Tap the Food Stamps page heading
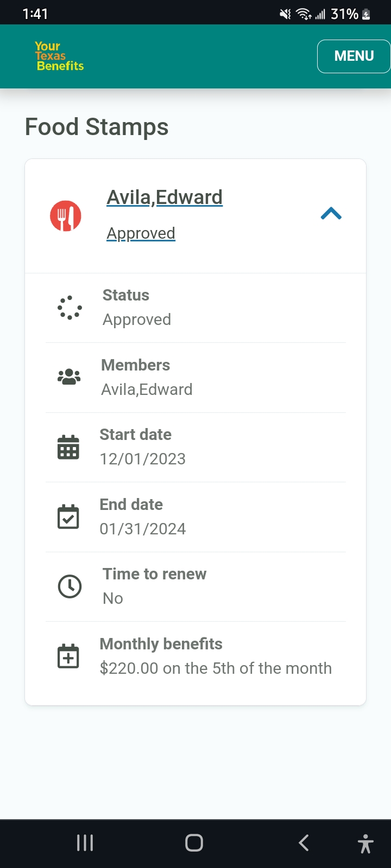The image size is (391, 868). click(x=97, y=127)
